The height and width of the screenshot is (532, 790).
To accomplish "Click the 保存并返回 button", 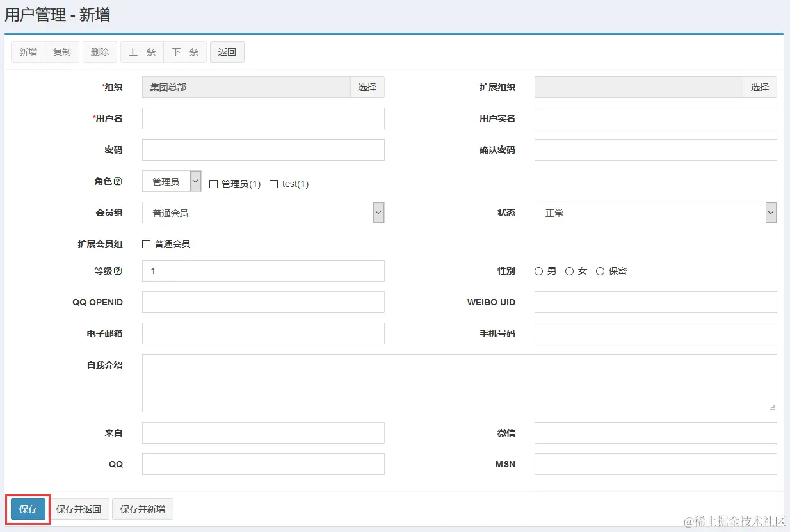I will coord(79,509).
